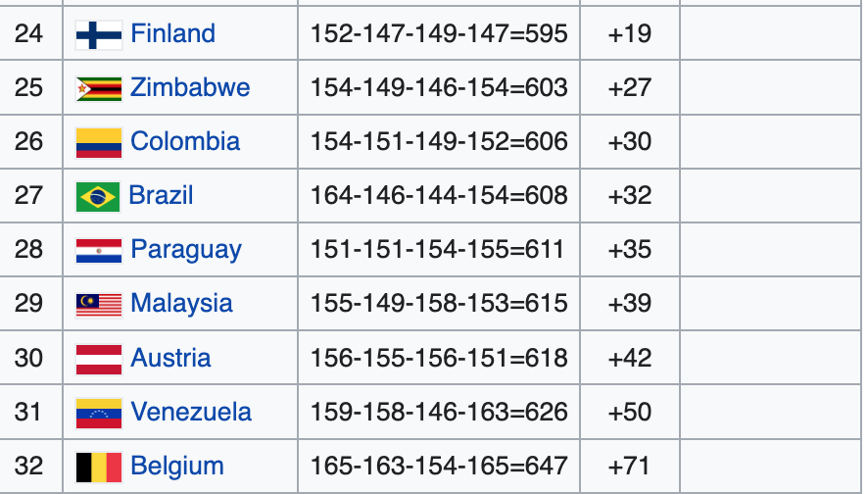Image resolution: width=868 pixels, height=494 pixels.
Task: Click the Zimbabwe flag icon
Action: pyautogui.click(x=98, y=88)
